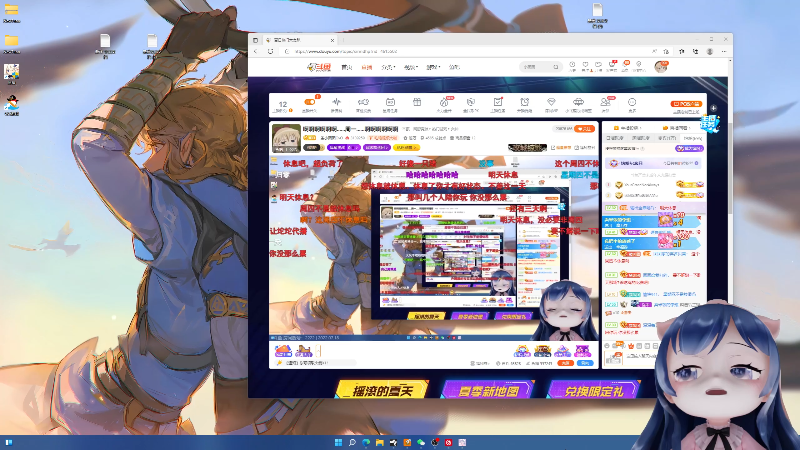Open the browser three-dots settings menu
The image size is (800, 450).
[723, 52]
